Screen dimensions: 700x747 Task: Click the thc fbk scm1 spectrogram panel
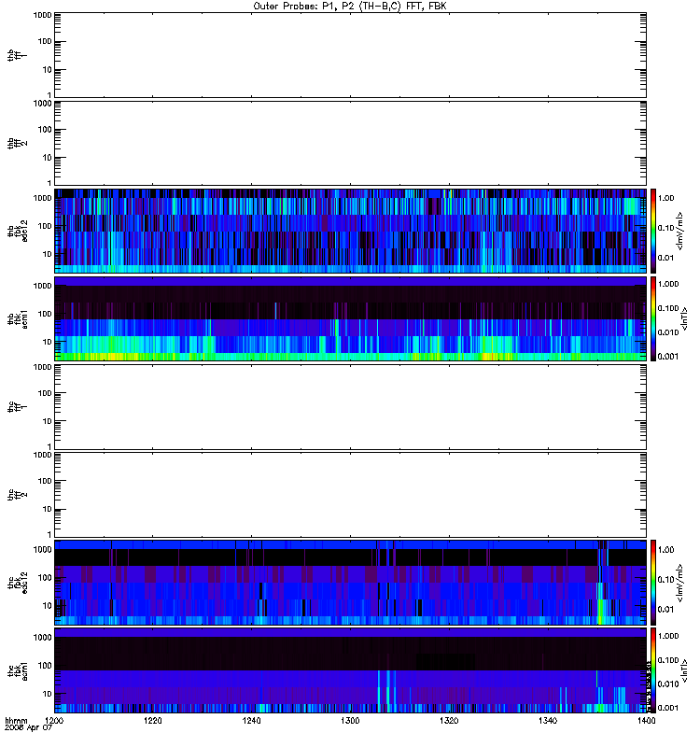click(x=350, y=670)
